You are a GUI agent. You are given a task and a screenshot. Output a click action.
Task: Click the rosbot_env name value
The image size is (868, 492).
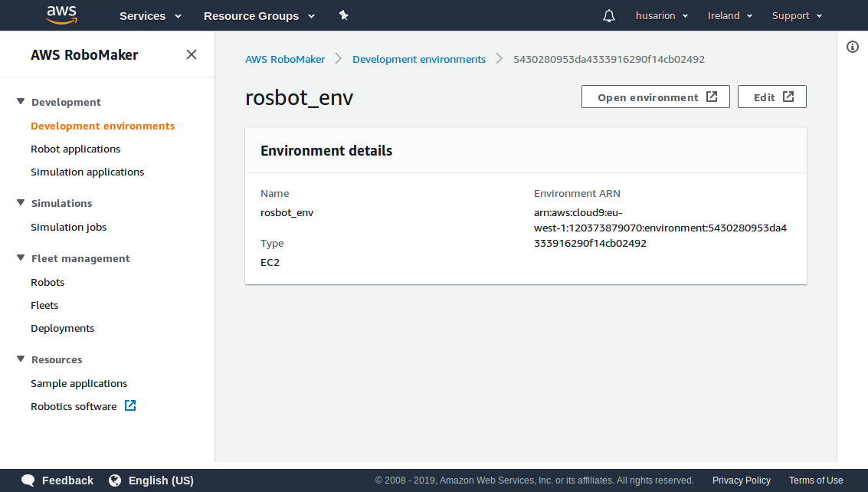coord(287,213)
